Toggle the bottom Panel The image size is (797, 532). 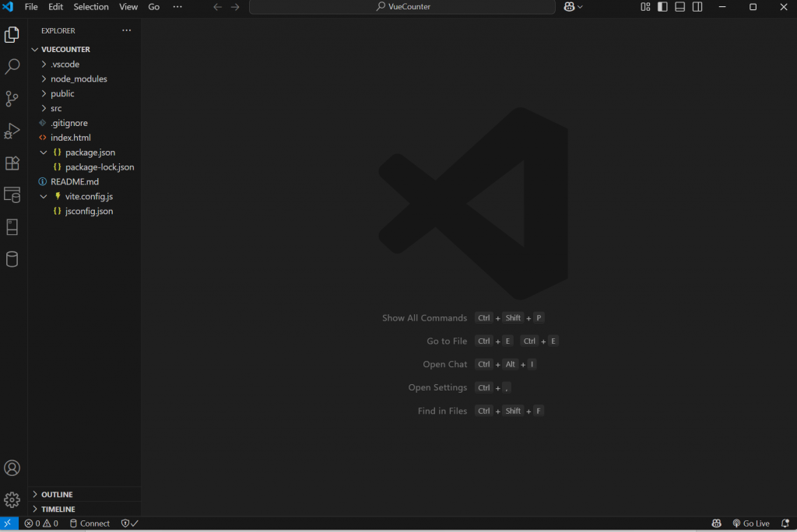coord(679,6)
